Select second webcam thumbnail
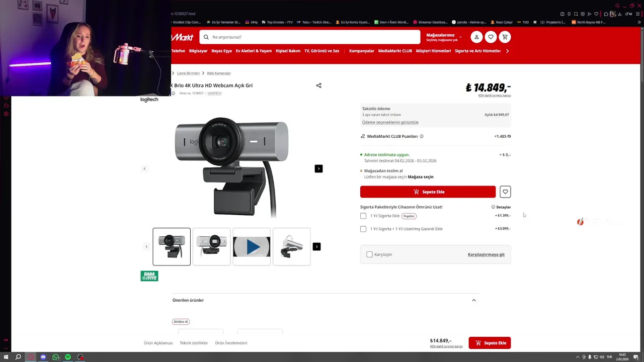 click(211, 246)
